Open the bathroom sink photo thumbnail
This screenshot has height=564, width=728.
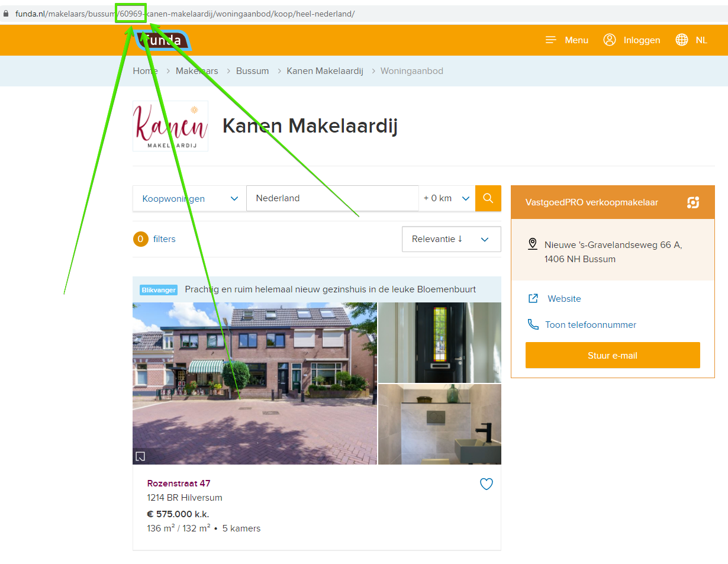point(440,424)
